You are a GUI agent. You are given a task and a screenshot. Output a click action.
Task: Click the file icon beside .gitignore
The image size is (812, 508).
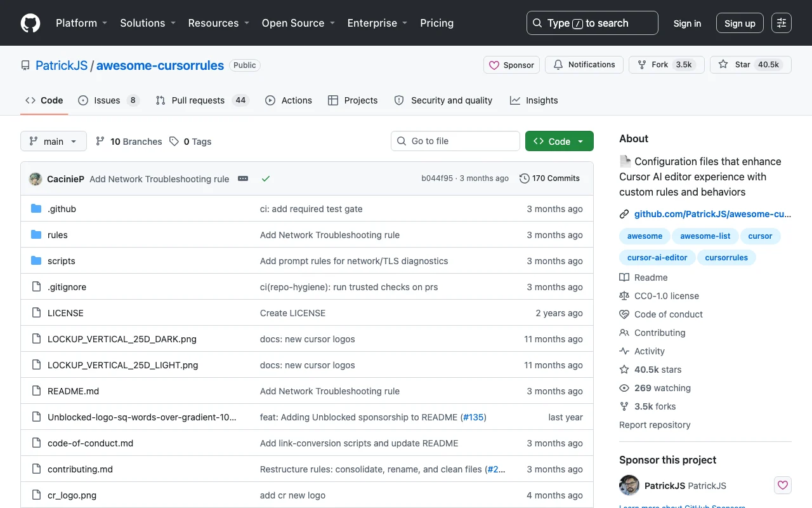click(x=36, y=287)
